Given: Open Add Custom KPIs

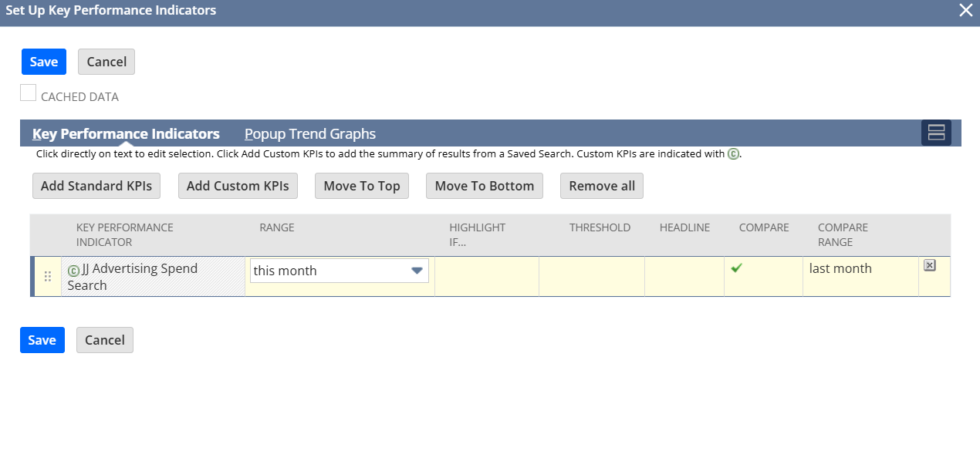Looking at the screenshot, I should coord(238,186).
